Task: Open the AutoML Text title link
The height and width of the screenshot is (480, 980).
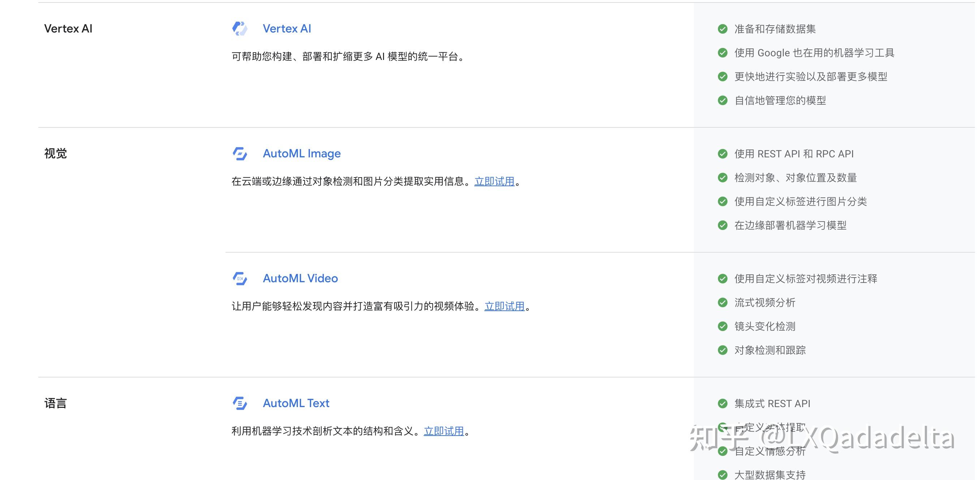Action: click(296, 403)
